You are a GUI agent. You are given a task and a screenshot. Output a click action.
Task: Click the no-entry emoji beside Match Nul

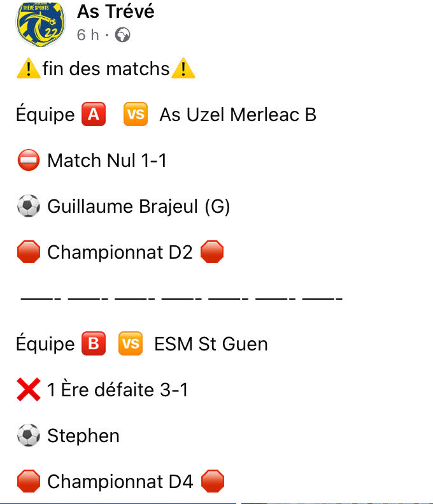coord(28,161)
